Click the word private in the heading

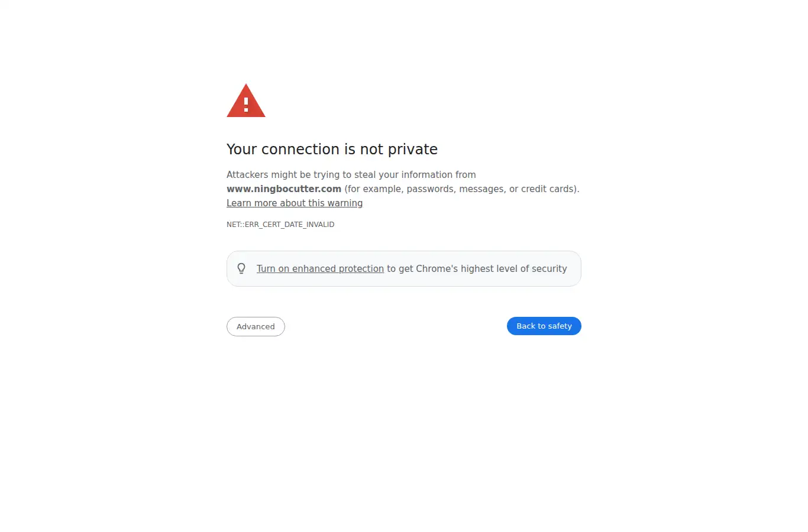[x=413, y=149]
